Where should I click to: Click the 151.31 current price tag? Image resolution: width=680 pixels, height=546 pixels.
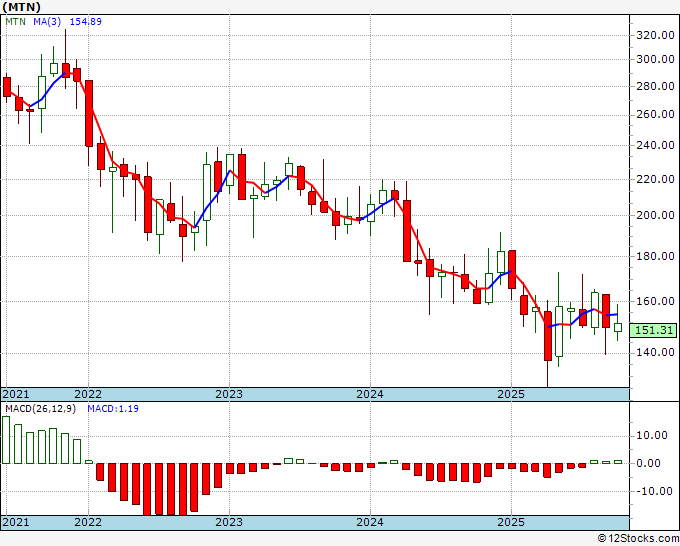[653, 330]
